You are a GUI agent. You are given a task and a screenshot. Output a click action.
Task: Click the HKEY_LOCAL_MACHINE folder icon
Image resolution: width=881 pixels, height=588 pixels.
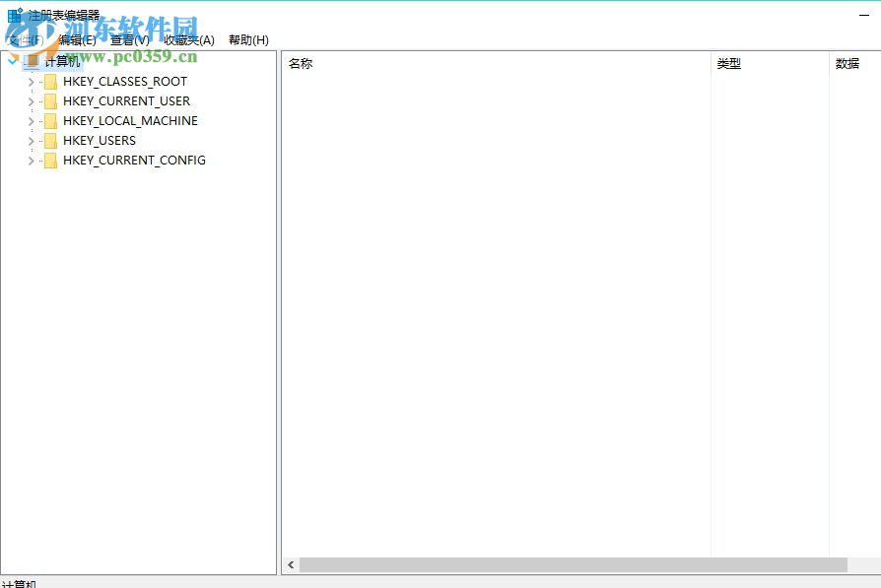[x=50, y=121]
